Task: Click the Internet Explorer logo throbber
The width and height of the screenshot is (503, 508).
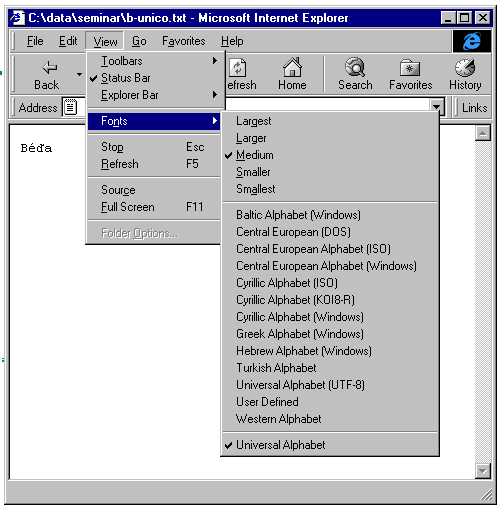Action: (x=472, y=41)
